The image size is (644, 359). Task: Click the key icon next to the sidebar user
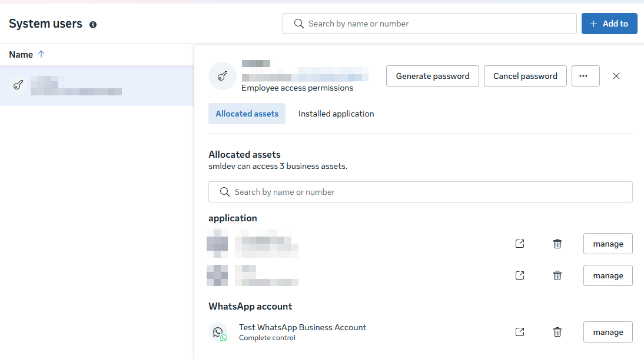[x=18, y=85]
